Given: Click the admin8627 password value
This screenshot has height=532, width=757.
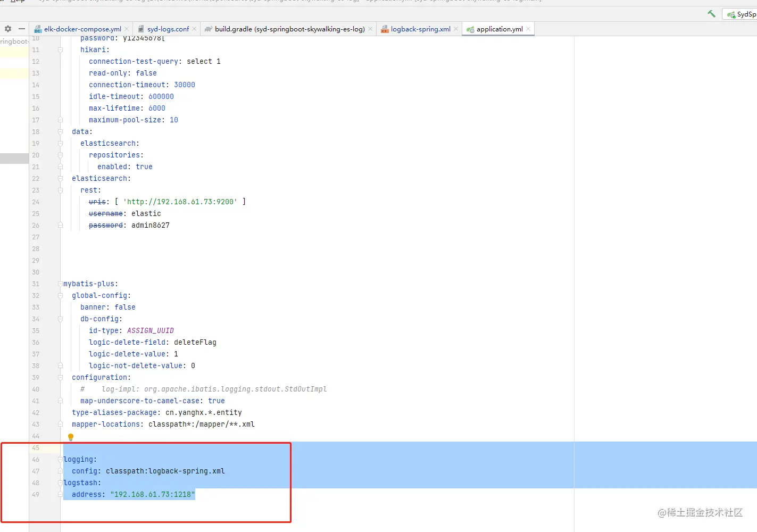Looking at the screenshot, I should [x=151, y=226].
